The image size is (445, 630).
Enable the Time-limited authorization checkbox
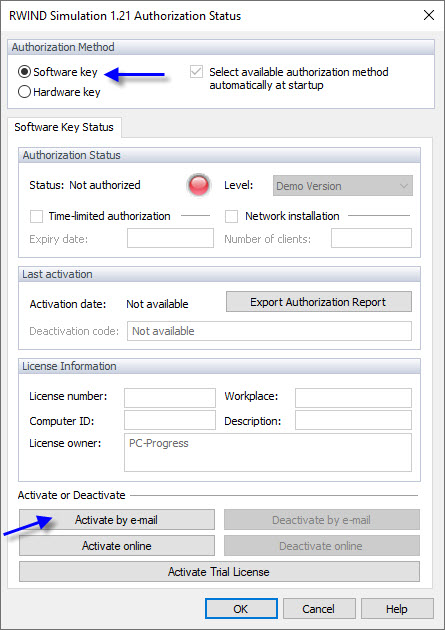[36, 216]
